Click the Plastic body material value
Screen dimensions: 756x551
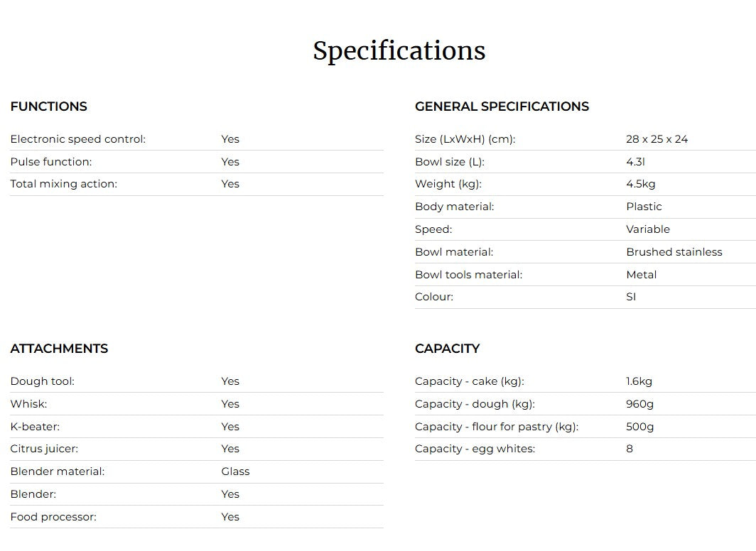pos(644,207)
